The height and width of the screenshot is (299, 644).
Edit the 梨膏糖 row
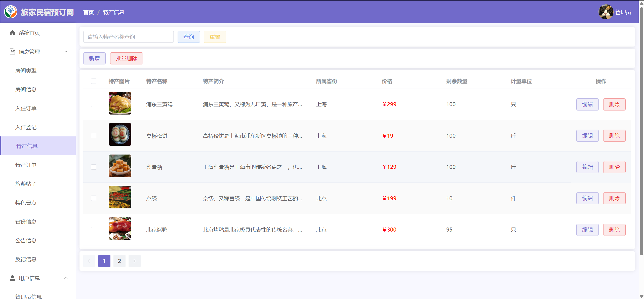[x=587, y=167]
